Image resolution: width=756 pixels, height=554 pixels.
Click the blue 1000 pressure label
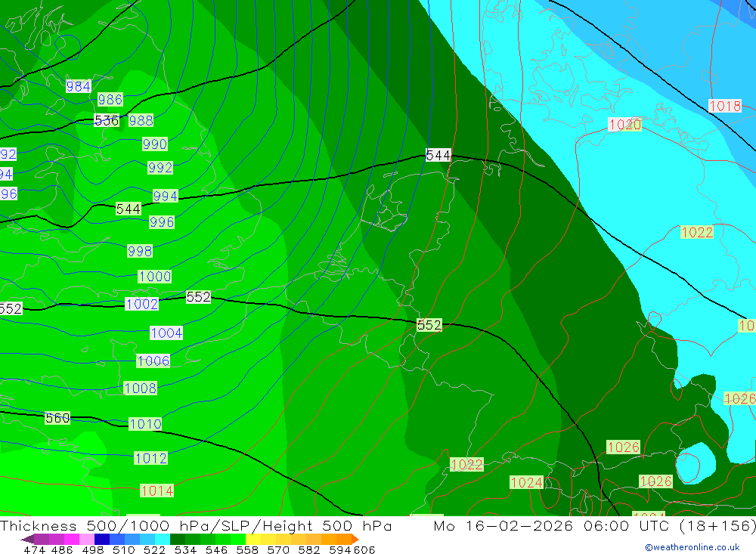155,277
